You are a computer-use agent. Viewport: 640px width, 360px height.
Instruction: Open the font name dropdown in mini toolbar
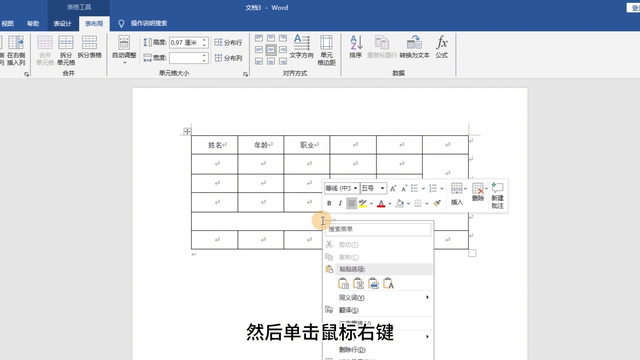click(x=355, y=188)
